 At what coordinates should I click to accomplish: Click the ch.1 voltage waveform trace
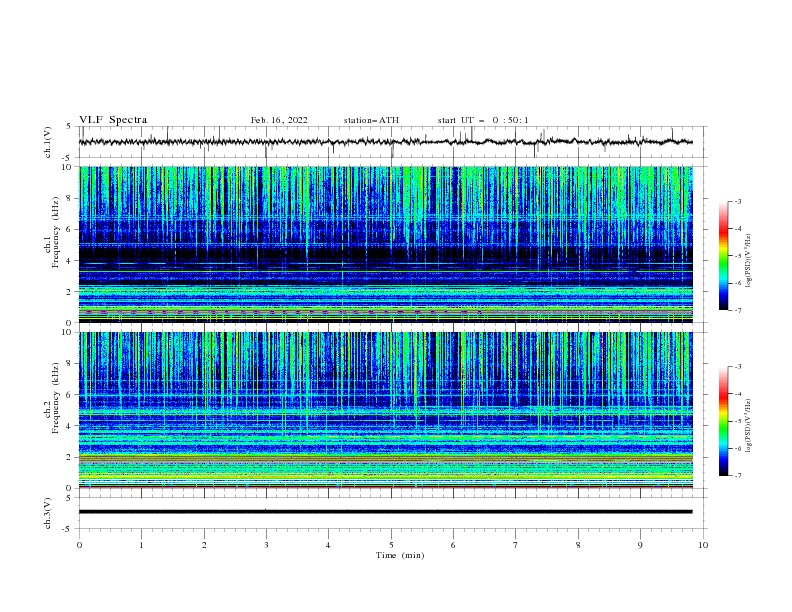pyautogui.click(x=385, y=142)
